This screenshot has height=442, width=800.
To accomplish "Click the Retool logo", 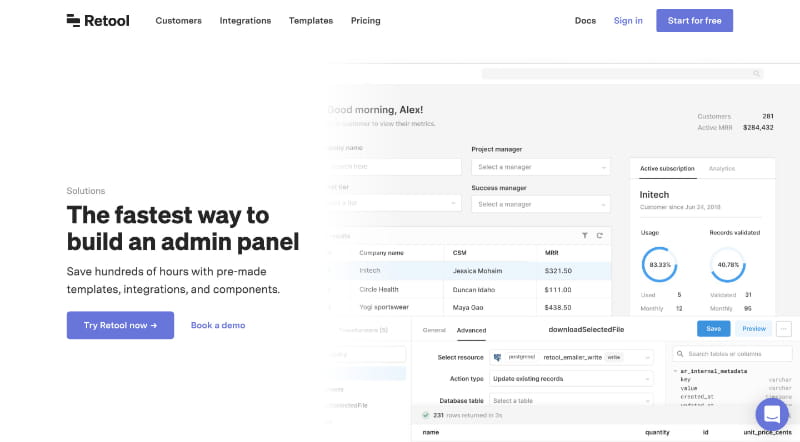I will tap(98, 20).
